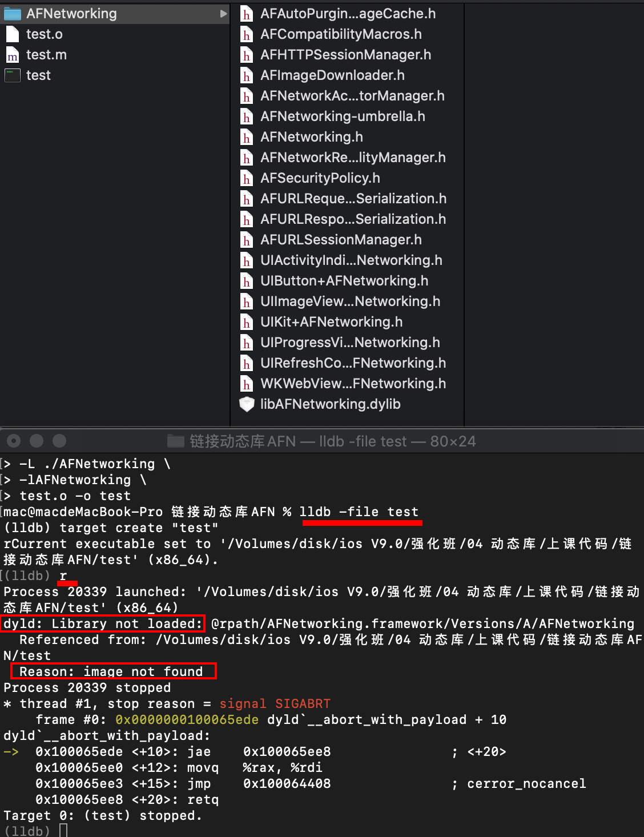Select AFURLReque...Serialization.h header icon
The width and height of the screenshot is (644, 837).
coord(247,199)
